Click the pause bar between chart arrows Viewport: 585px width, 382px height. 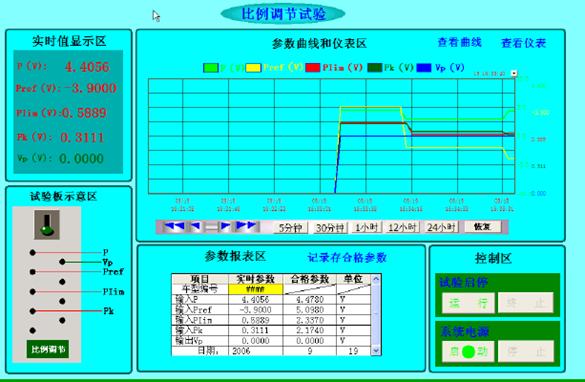click(211, 227)
